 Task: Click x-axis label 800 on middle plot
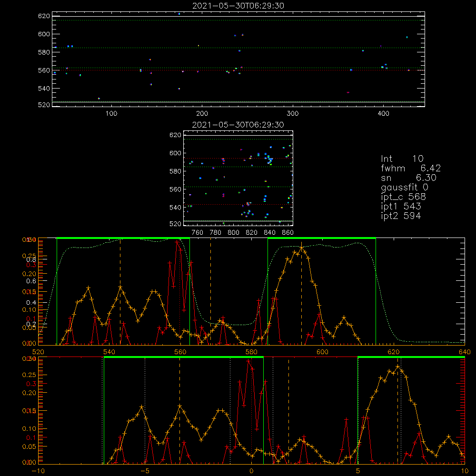click(x=233, y=233)
